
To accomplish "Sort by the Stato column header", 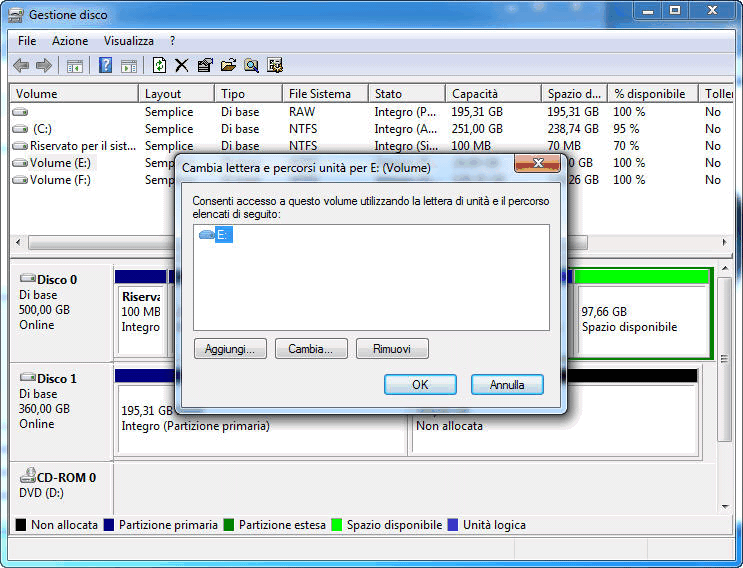I will pyautogui.click(x=407, y=94).
